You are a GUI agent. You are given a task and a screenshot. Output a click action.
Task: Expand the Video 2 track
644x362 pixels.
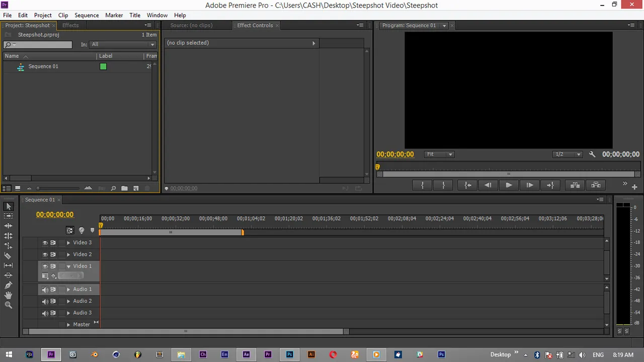(x=68, y=254)
